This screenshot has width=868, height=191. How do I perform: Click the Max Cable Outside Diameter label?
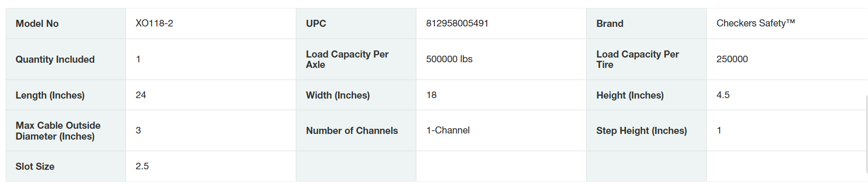click(x=58, y=131)
